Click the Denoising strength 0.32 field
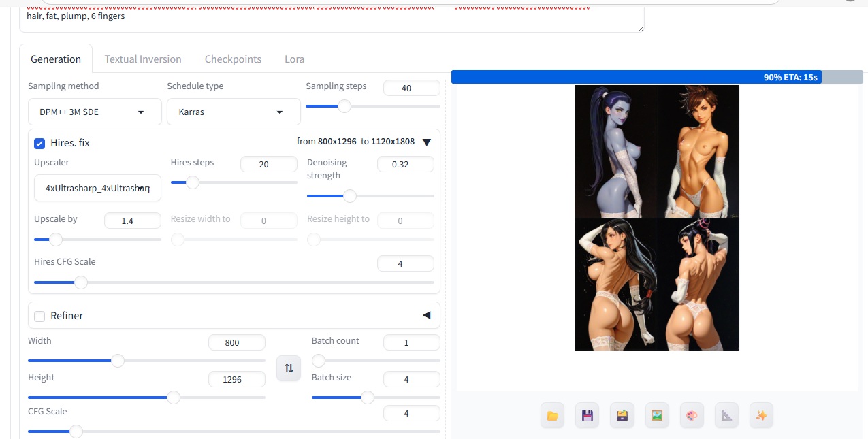This screenshot has width=868, height=439. (406, 164)
